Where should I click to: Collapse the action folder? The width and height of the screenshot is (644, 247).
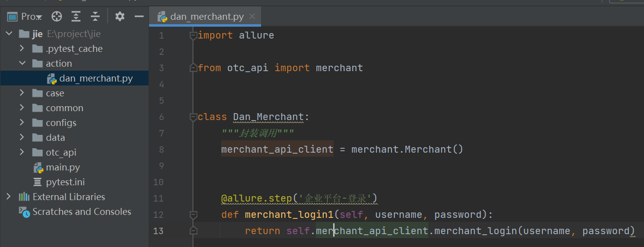pyautogui.click(x=22, y=63)
